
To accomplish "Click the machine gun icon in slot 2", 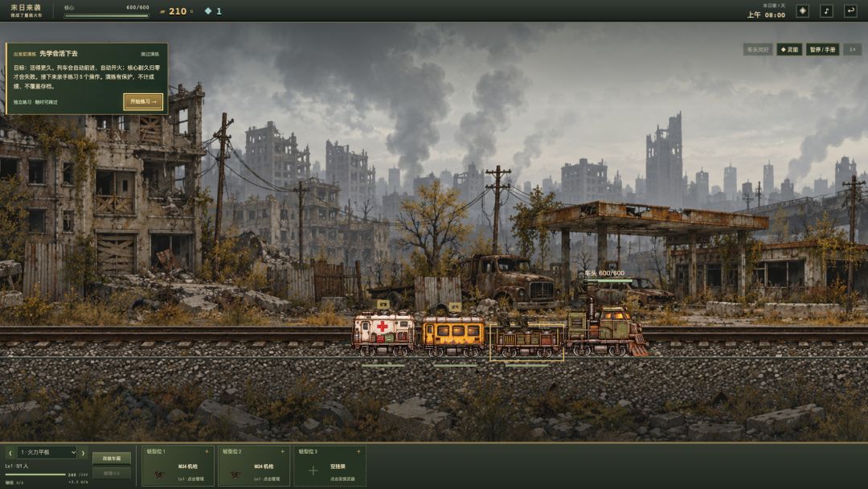I will coord(235,474).
